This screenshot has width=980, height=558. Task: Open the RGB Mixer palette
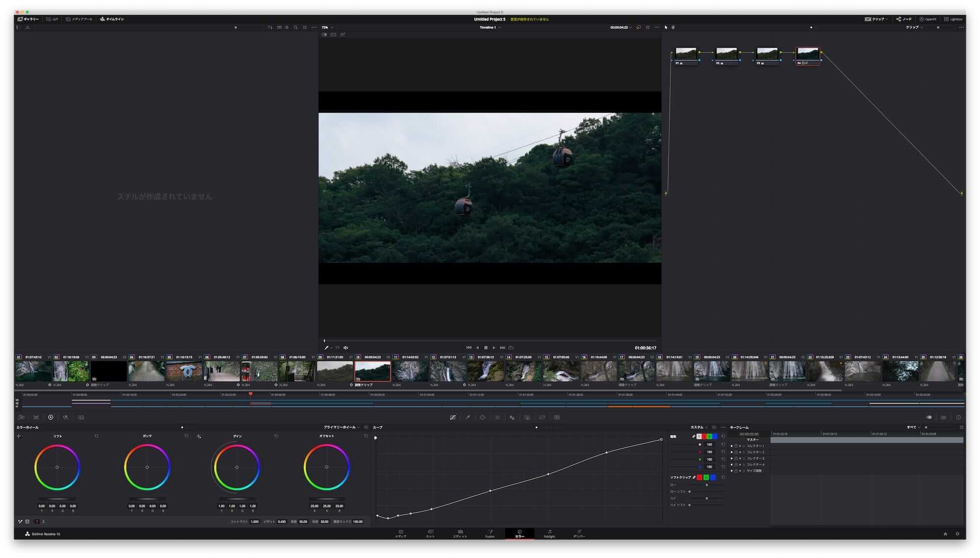coord(66,417)
